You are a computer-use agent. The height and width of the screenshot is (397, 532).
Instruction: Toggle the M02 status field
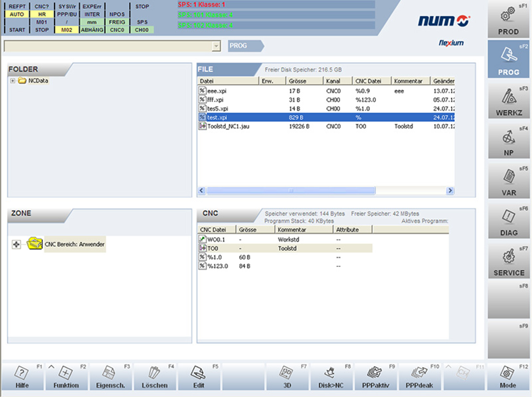click(x=66, y=30)
